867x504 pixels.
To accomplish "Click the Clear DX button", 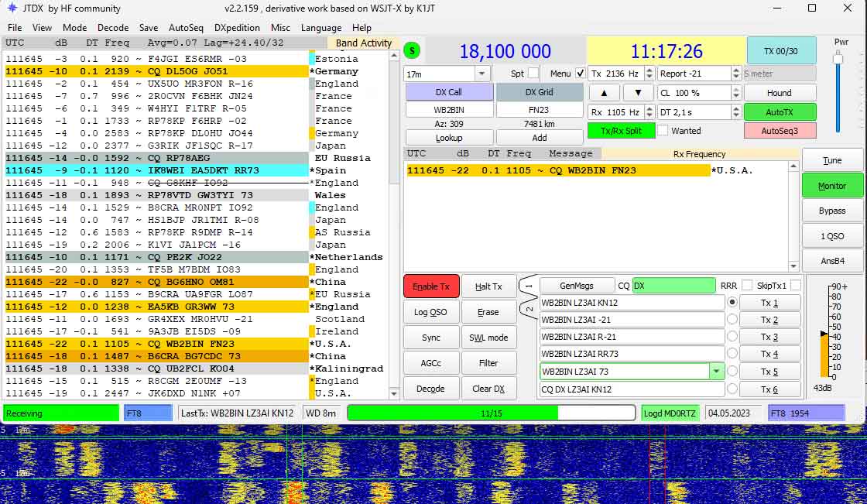I will (x=488, y=389).
